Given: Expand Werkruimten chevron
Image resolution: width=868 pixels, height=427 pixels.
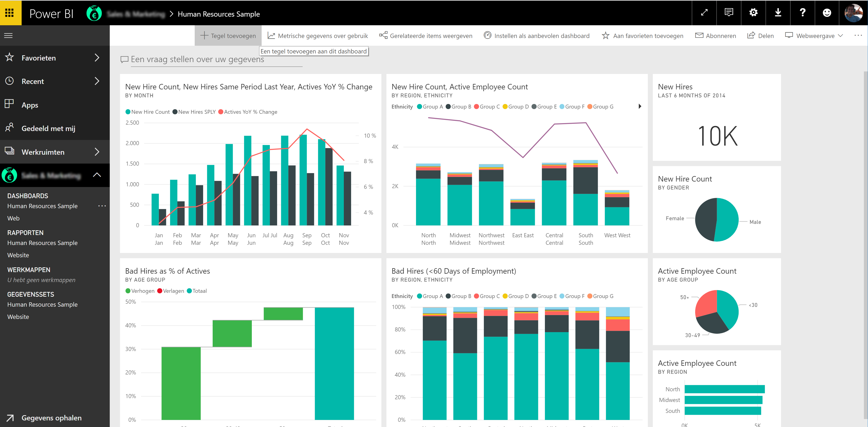Looking at the screenshot, I should tap(97, 152).
